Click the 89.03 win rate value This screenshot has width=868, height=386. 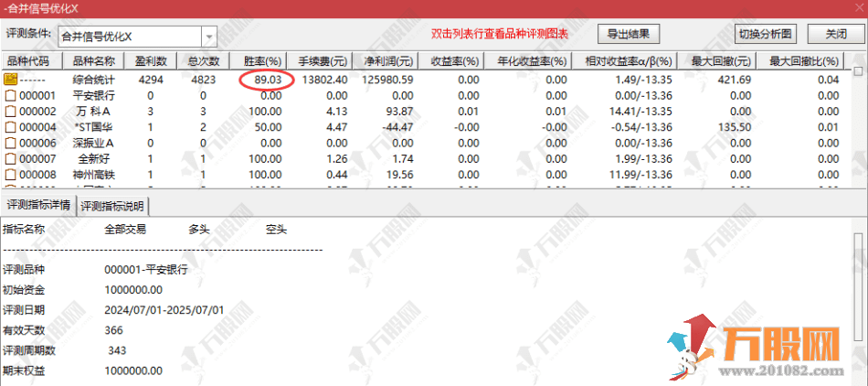point(269,80)
